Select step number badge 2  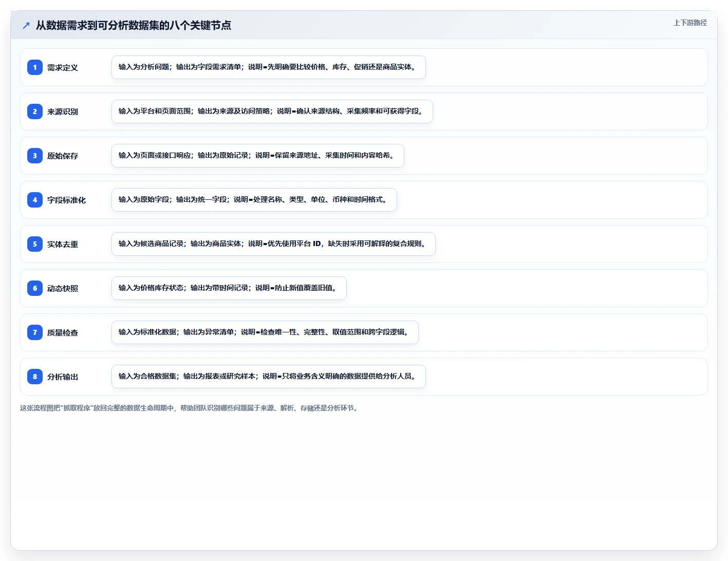[35, 111]
